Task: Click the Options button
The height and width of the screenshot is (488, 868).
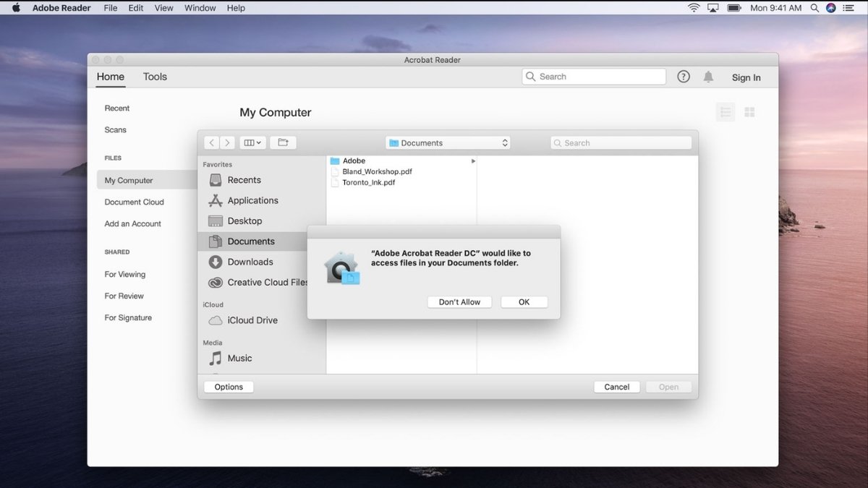Action: pyautogui.click(x=229, y=387)
